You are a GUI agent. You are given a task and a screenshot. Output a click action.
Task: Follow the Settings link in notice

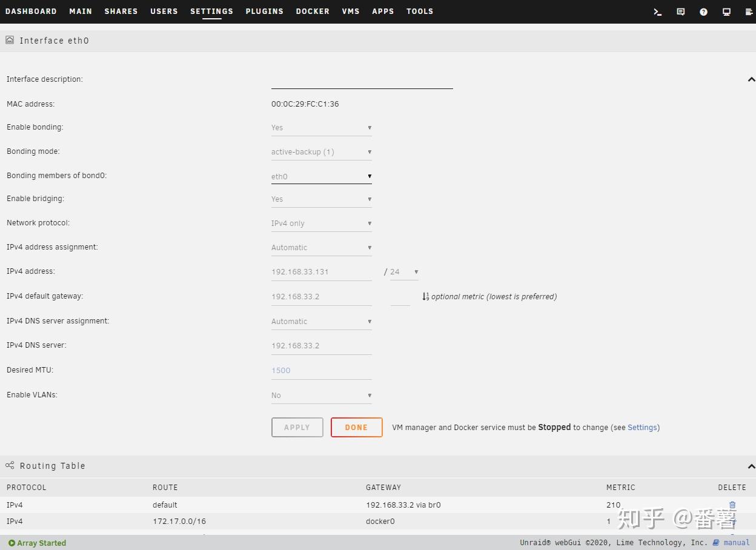(642, 427)
